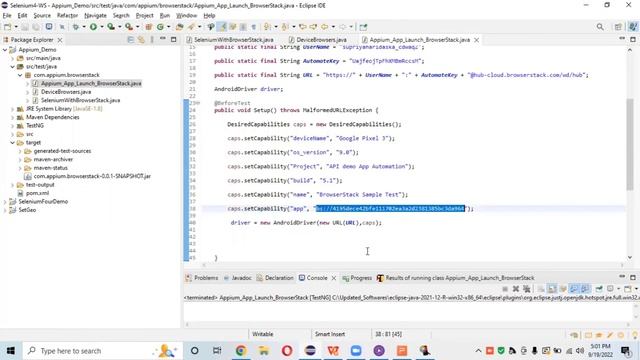Screen dimensions: 640x360
Task: Switch to SeleniumWithBrowserStack.java editor tab
Action: (x=230, y=40)
